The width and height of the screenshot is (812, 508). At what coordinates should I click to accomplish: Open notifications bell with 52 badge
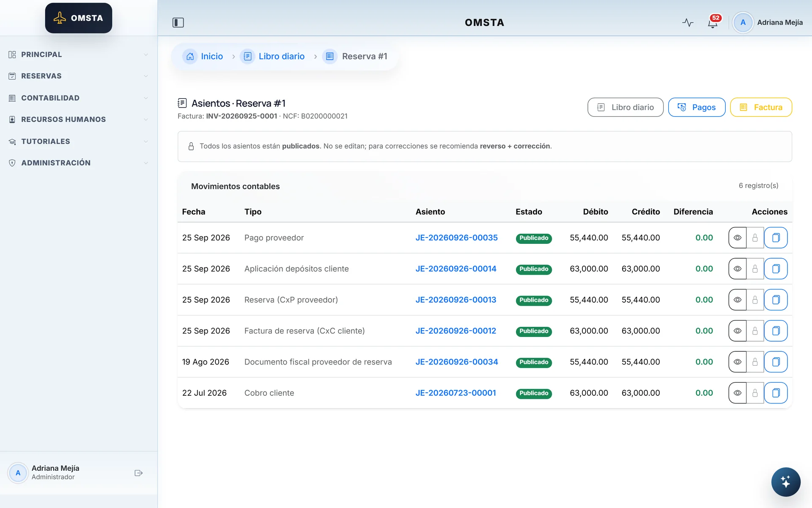tap(713, 22)
